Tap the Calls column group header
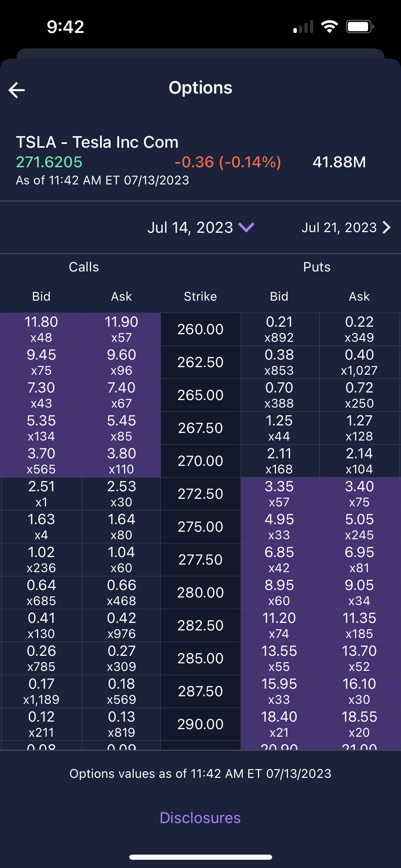 (84, 267)
